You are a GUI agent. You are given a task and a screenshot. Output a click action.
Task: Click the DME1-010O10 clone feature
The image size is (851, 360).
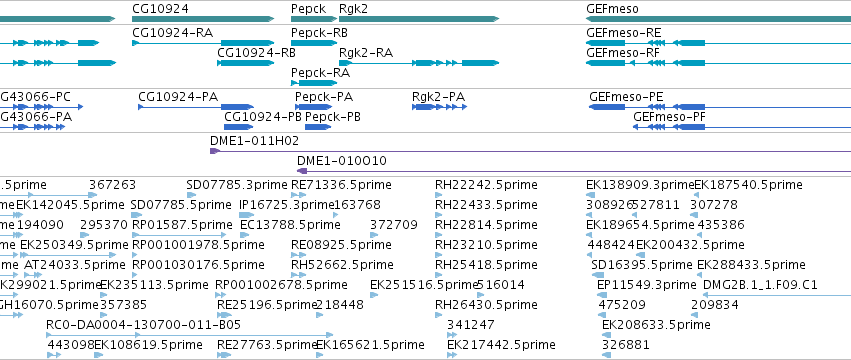coord(574,171)
